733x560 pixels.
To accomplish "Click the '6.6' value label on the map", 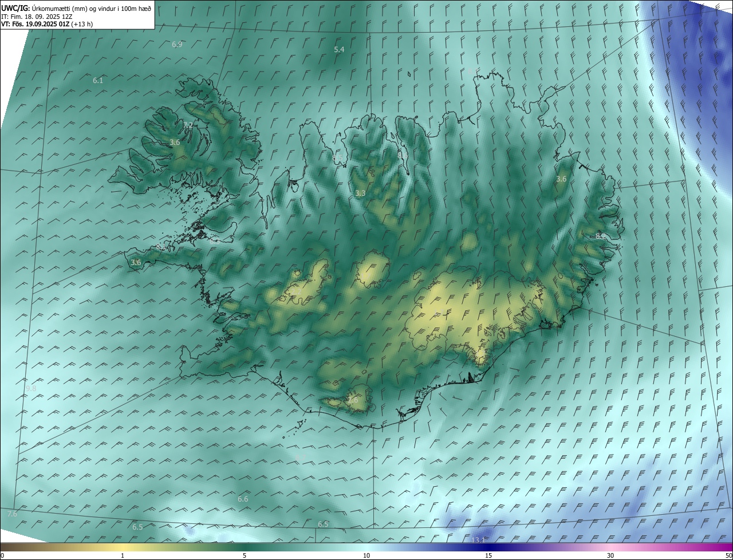I will [243, 499].
